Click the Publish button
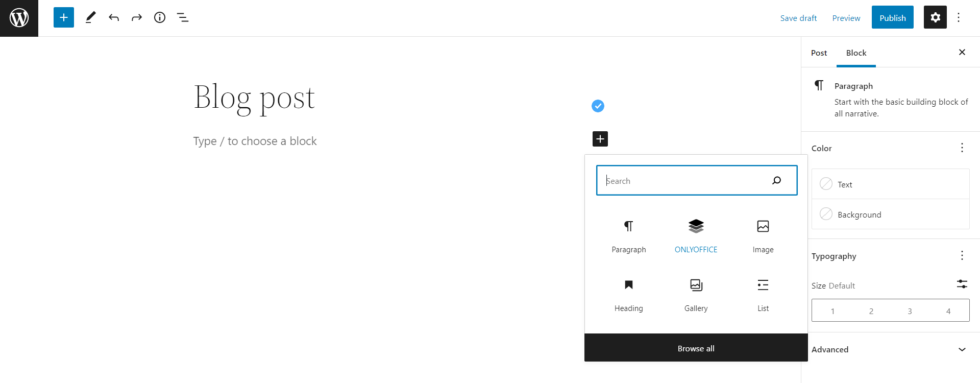Viewport: 980px width, 383px height. (892, 17)
